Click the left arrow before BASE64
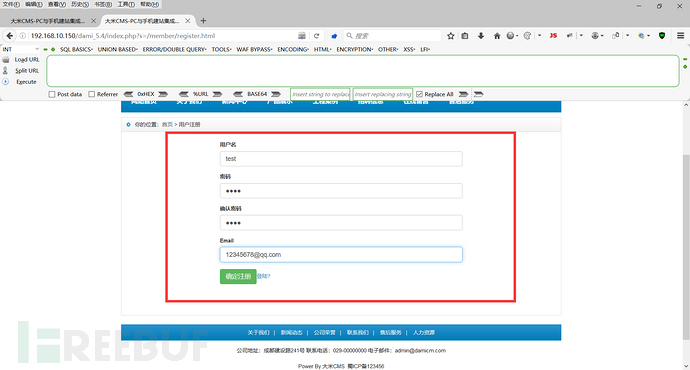The height and width of the screenshot is (370, 690). pos(238,94)
